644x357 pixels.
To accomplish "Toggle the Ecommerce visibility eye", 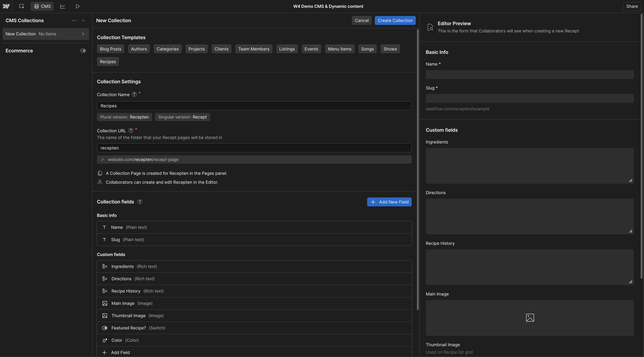I will click(83, 51).
